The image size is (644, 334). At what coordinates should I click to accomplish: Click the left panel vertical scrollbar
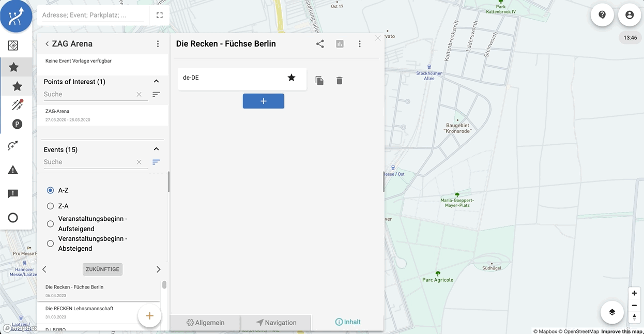(168, 182)
